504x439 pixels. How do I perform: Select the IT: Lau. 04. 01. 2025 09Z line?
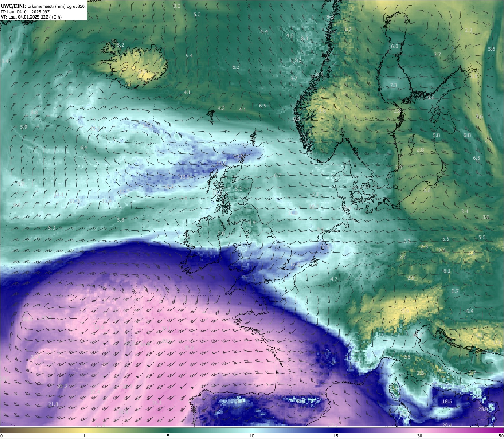pos(25,12)
